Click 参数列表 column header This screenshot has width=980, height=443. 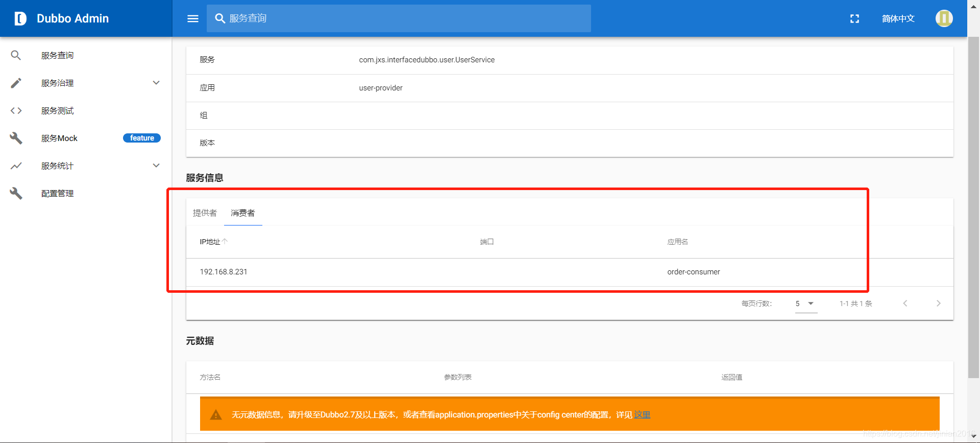458,377
